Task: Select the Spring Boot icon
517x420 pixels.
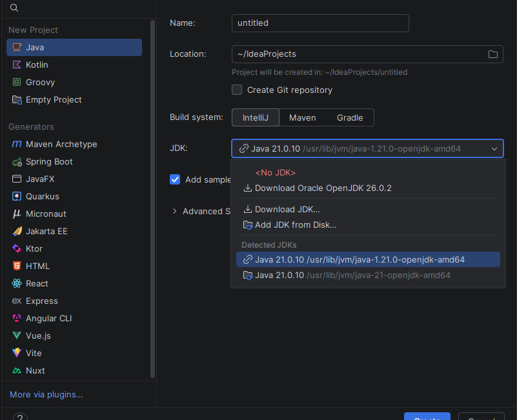Action: tap(17, 161)
